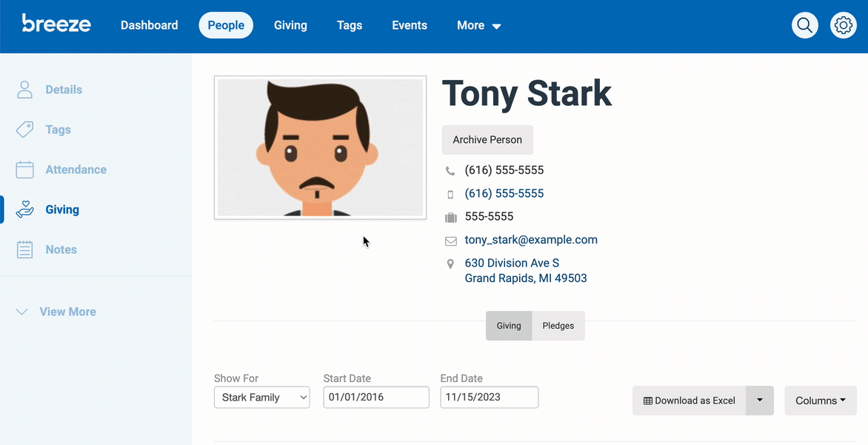Click the work briefcase icon
The image size is (868, 445).
(450, 218)
